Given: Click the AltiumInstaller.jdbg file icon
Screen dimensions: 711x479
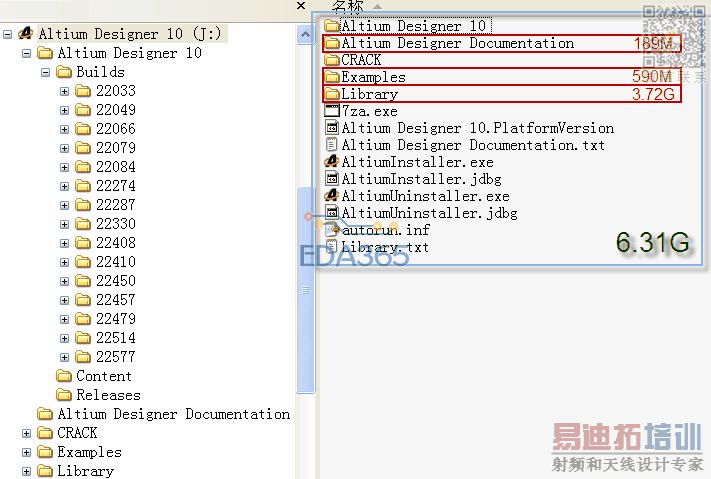Looking at the screenshot, I should 332,178.
